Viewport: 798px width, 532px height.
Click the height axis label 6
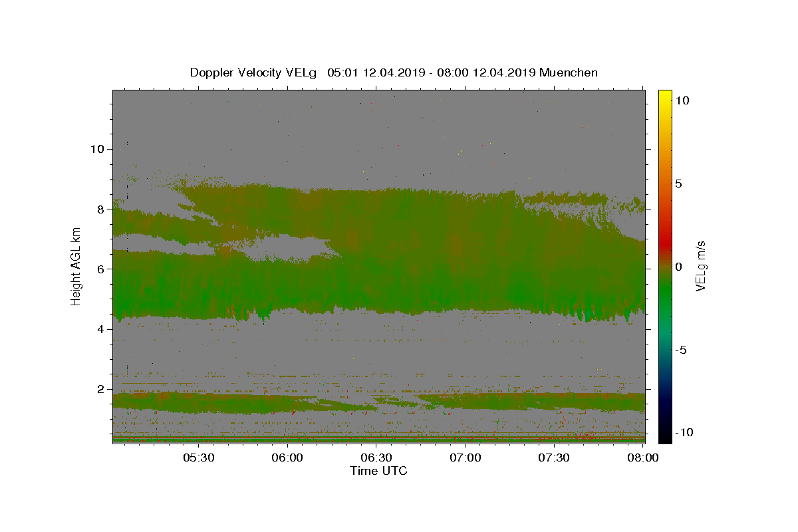[100, 269]
